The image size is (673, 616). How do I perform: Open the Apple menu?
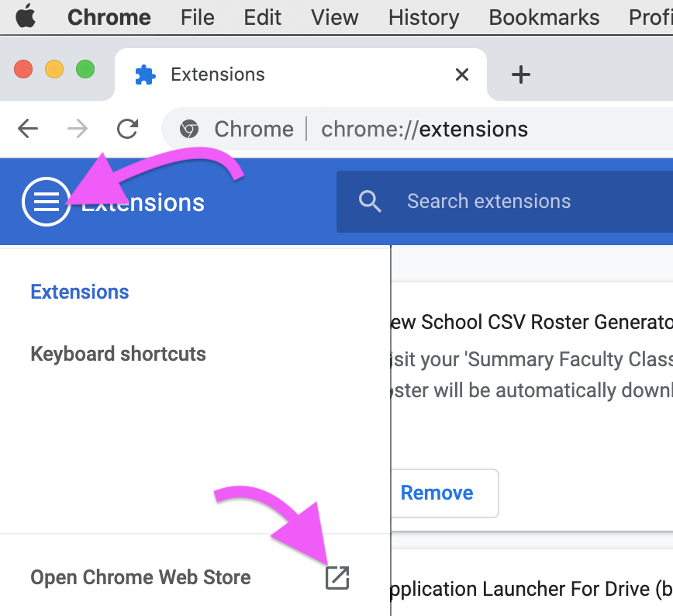click(x=26, y=17)
